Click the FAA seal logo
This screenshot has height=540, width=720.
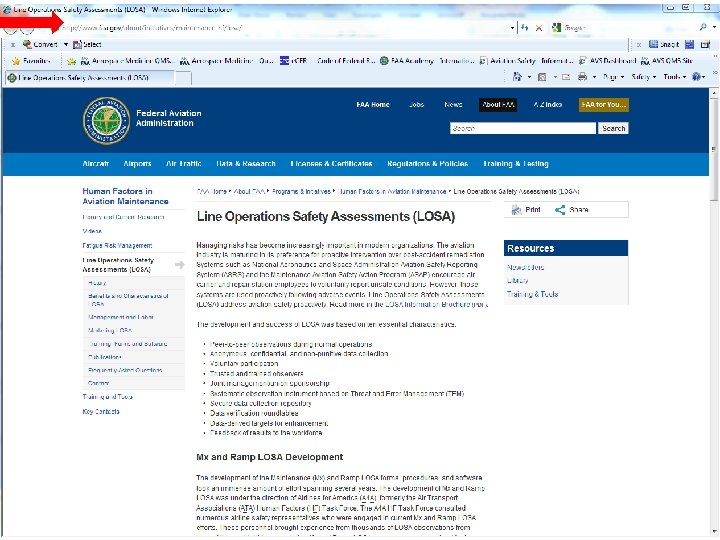coord(106,121)
